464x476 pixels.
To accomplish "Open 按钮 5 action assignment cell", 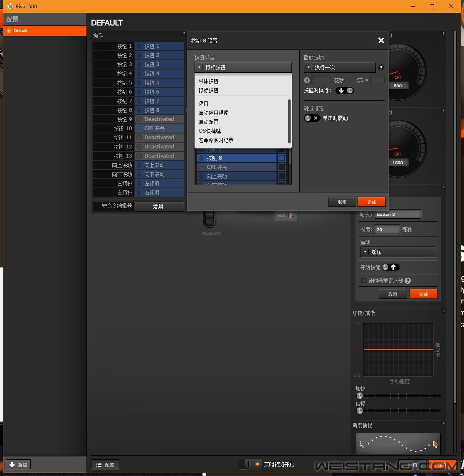I will click(x=159, y=83).
